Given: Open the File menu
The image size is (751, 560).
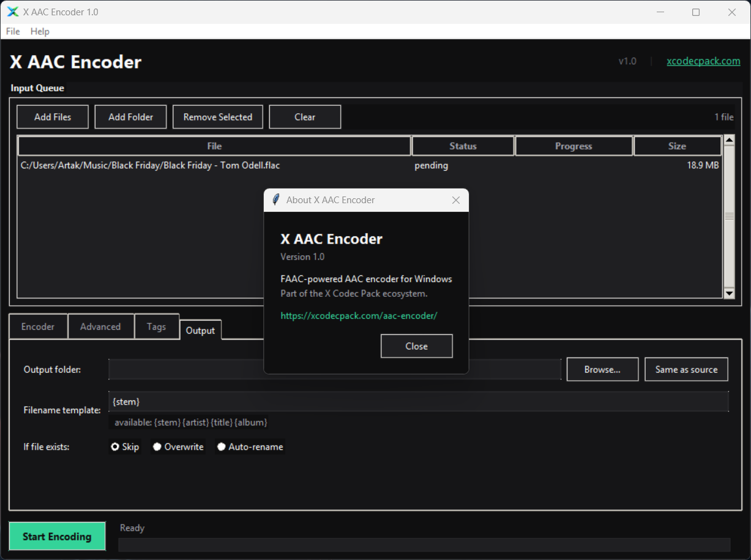Looking at the screenshot, I should 13,31.
